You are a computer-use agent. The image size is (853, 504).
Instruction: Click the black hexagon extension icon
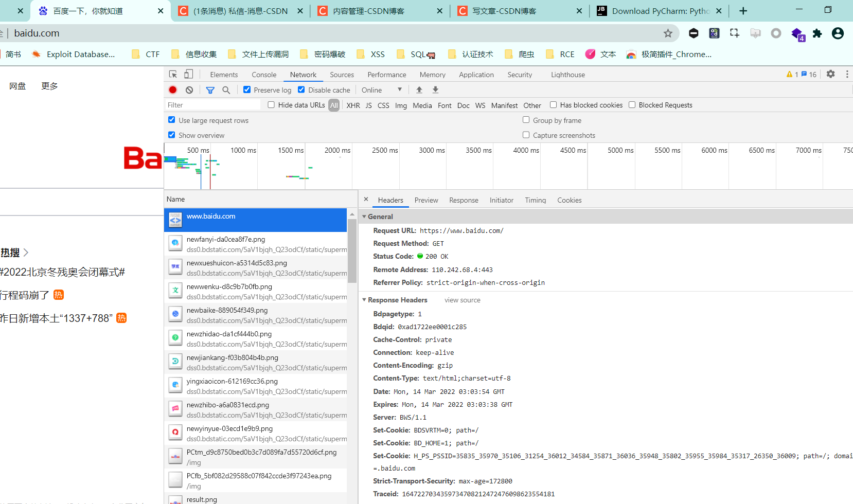(x=694, y=33)
